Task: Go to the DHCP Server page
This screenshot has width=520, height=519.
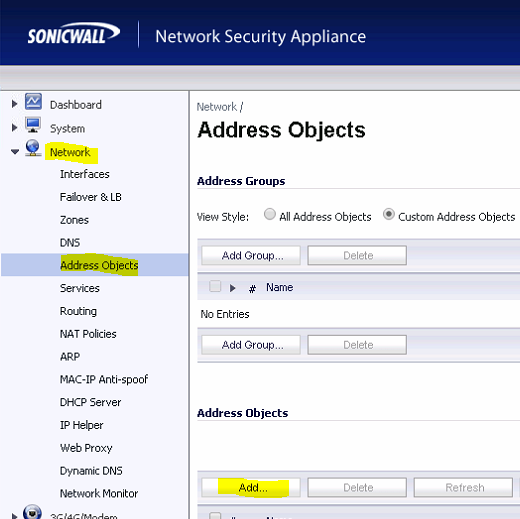Action: tap(90, 402)
